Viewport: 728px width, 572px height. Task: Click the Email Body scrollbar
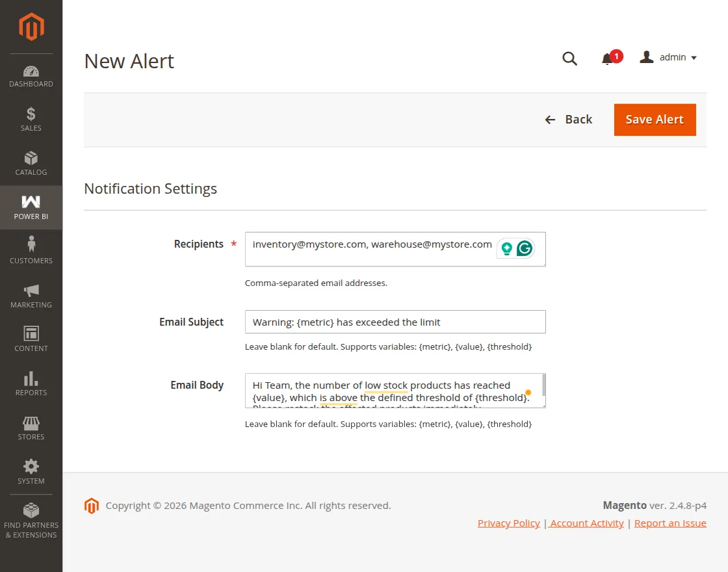tap(543, 385)
